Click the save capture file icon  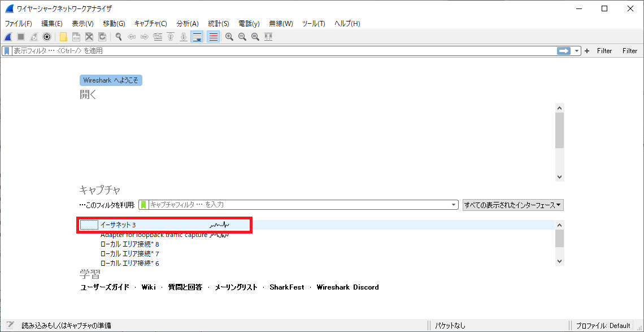(x=76, y=37)
